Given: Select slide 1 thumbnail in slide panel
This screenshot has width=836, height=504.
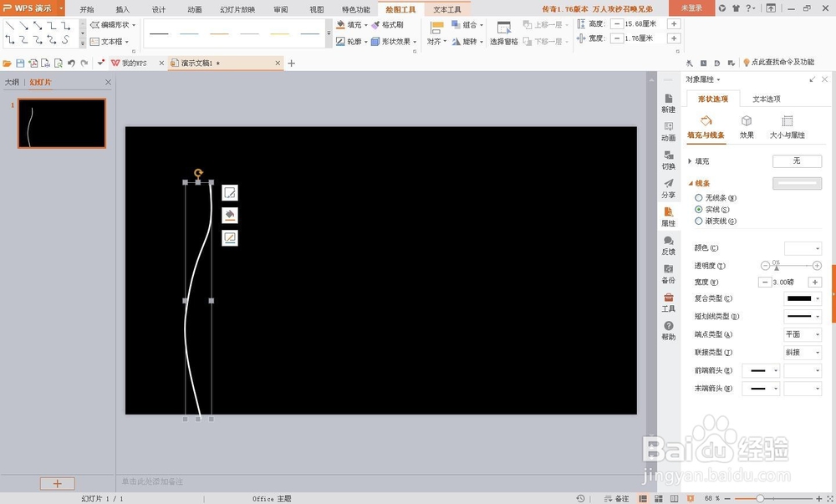Looking at the screenshot, I should point(62,123).
